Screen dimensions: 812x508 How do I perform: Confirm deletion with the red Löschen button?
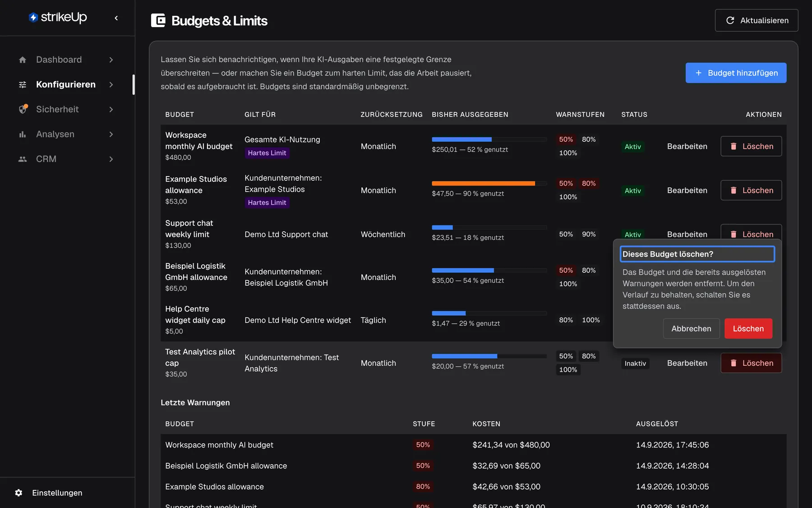(x=748, y=328)
